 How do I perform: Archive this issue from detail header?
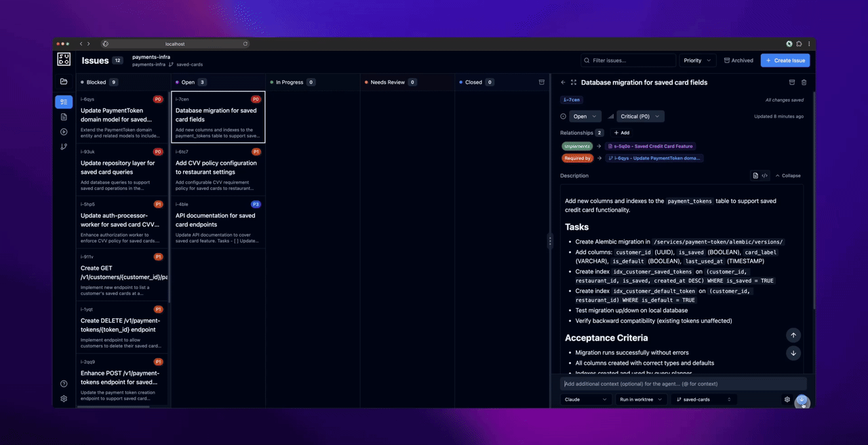(791, 82)
